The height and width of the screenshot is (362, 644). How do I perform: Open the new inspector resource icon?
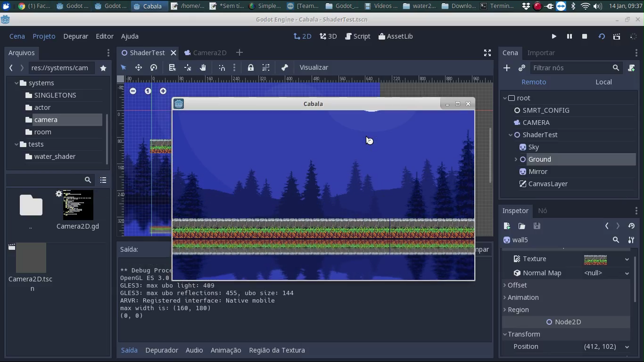pos(507,226)
